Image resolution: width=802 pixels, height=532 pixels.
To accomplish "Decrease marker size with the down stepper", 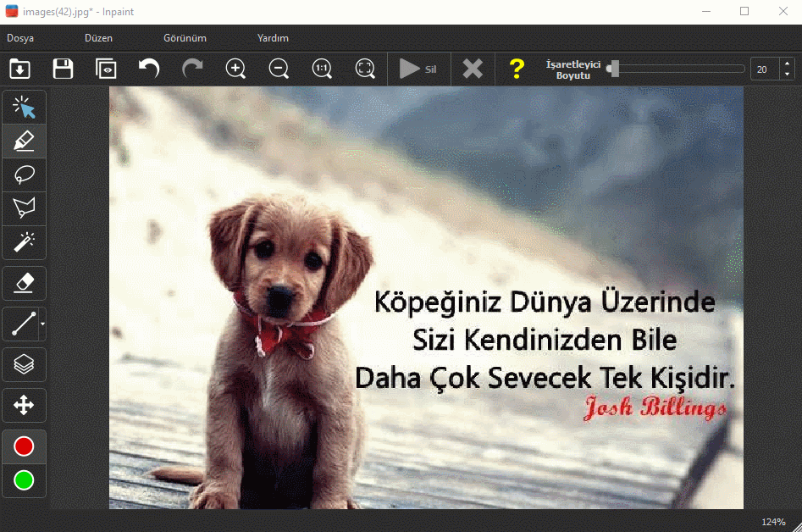I will point(787,75).
